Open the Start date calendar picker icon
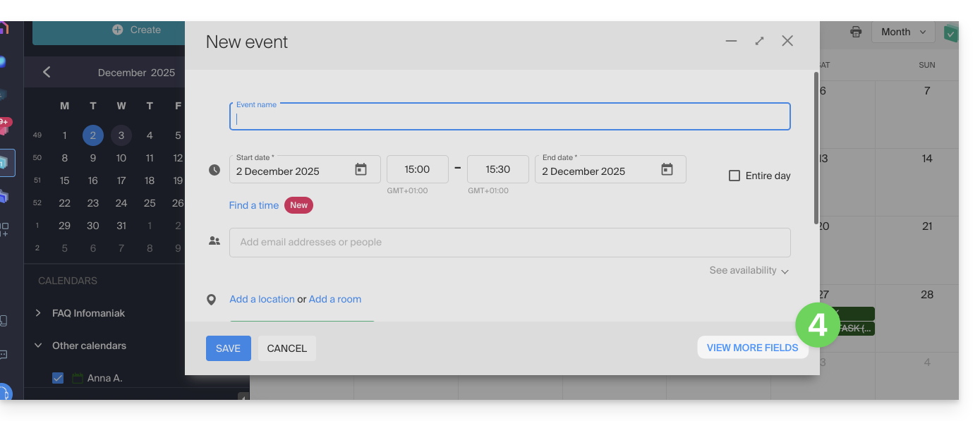The image size is (980, 421). 361,170
